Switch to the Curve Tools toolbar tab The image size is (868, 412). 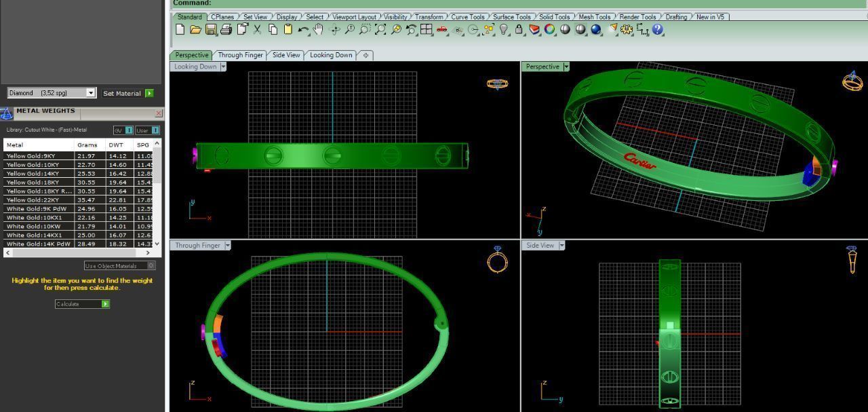[x=468, y=17]
